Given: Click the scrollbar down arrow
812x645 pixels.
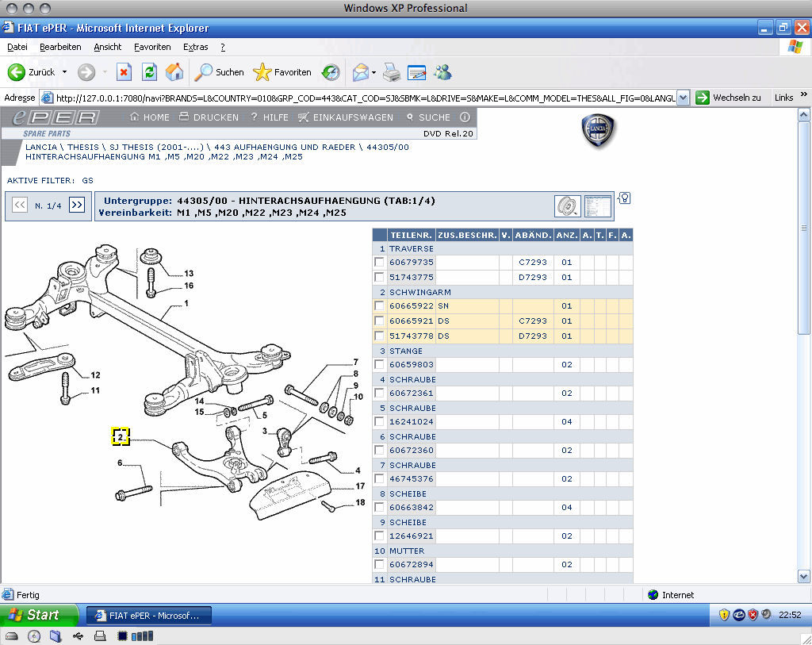Looking at the screenshot, I should click(804, 576).
